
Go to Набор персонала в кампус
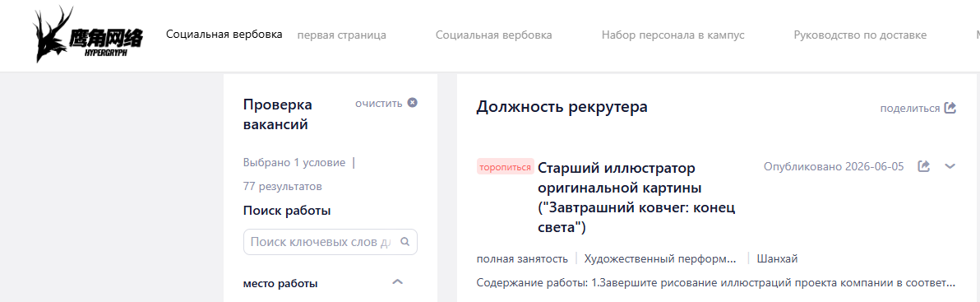point(673,35)
